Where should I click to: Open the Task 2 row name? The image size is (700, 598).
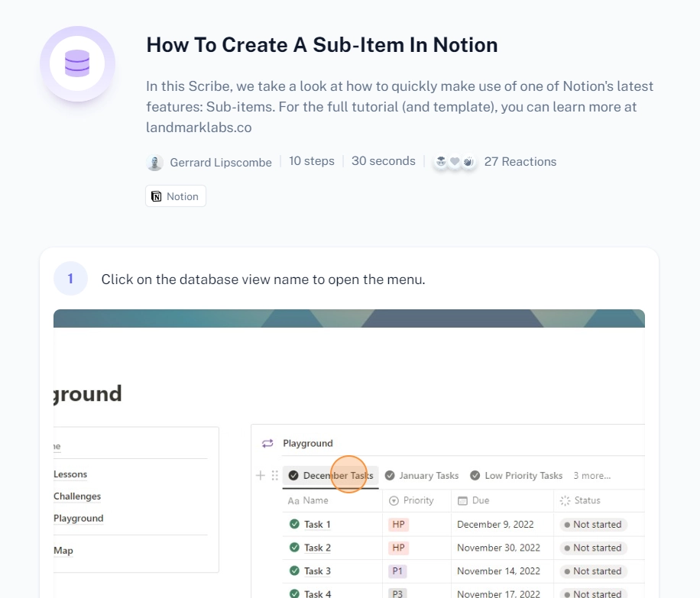coord(317,548)
